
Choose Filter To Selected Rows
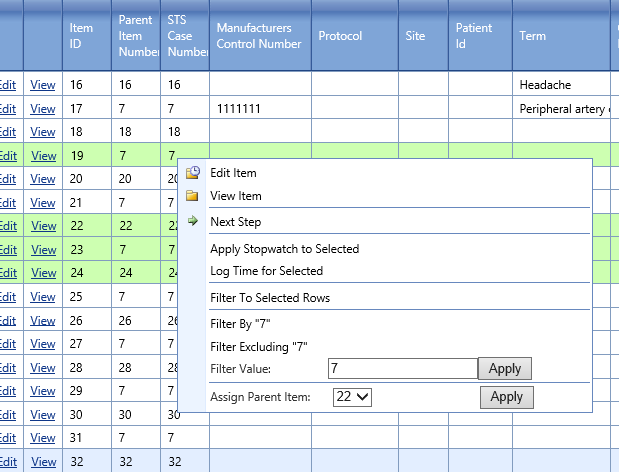(270, 298)
